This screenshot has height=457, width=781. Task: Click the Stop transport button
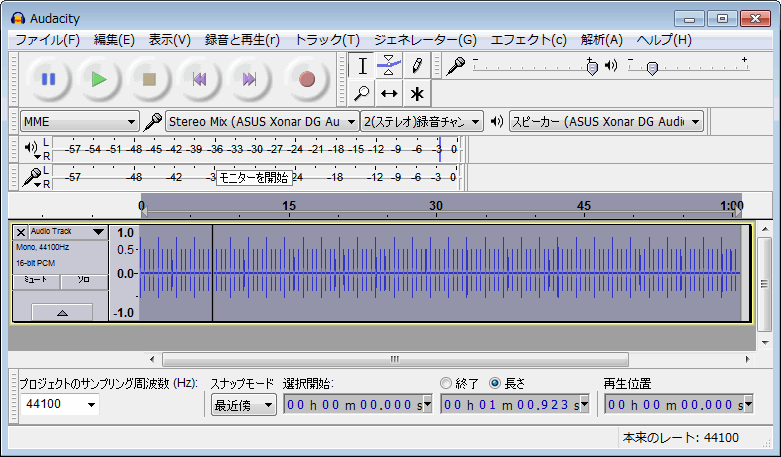pyautogui.click(x=149, y=79)
